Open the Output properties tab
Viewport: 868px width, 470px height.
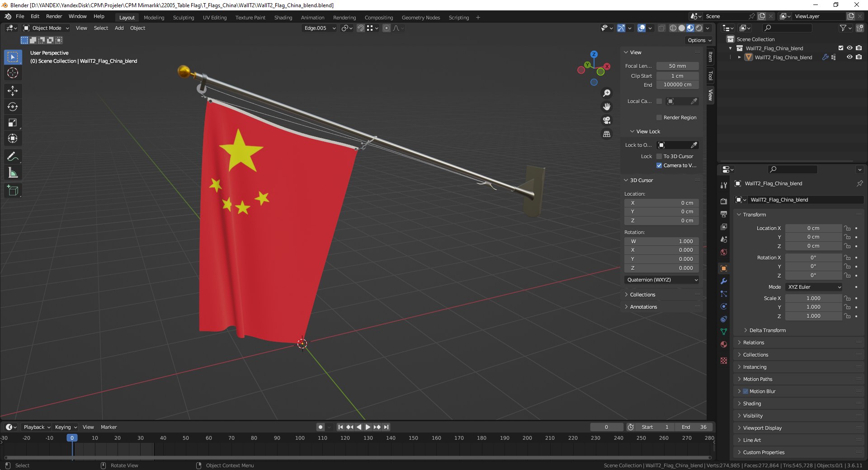coord(724,214)
